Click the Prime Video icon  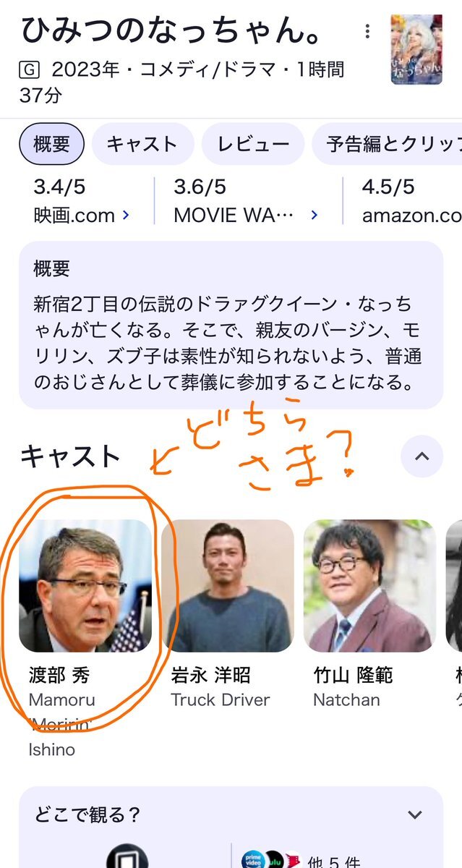click(253, 859)
